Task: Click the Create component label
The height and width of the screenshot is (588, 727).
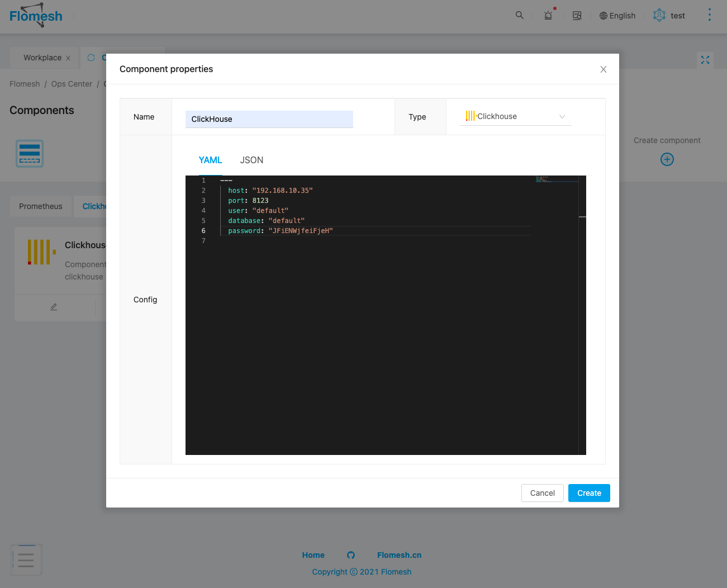Action: (667, 140)
